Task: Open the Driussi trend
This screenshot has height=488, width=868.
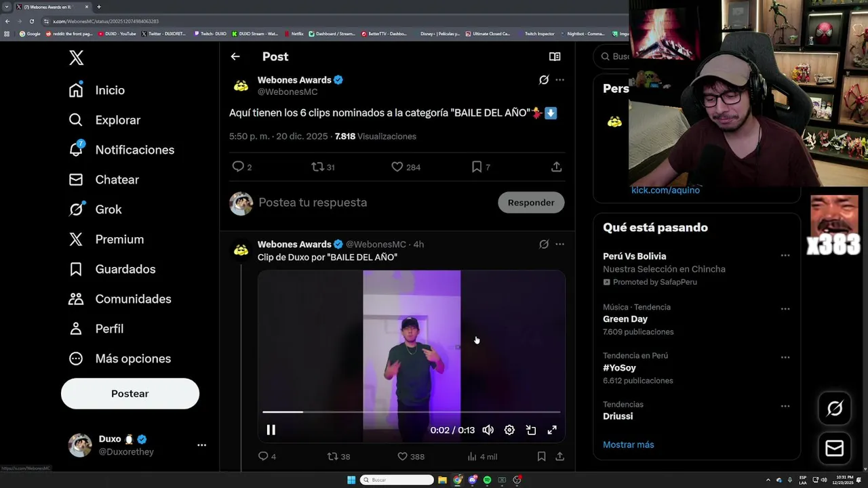Action: (x=618, y=416)
